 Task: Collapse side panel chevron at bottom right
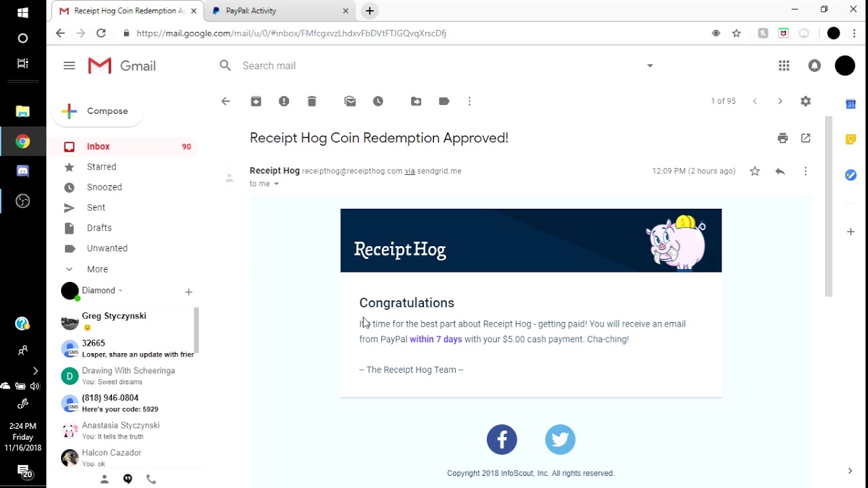(x=850, y=471)
